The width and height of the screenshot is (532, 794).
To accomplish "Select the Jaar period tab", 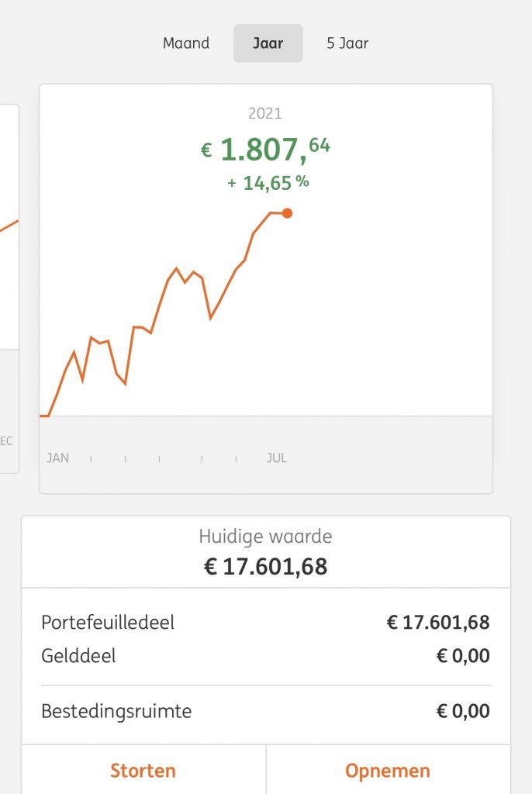I will point(268,43).
